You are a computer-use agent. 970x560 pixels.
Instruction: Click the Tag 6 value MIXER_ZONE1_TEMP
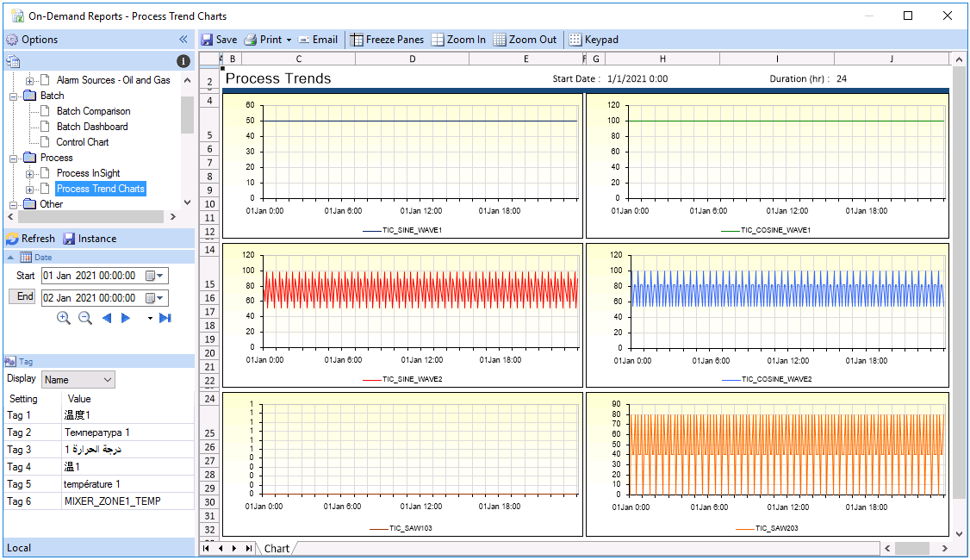coord(113,501)
